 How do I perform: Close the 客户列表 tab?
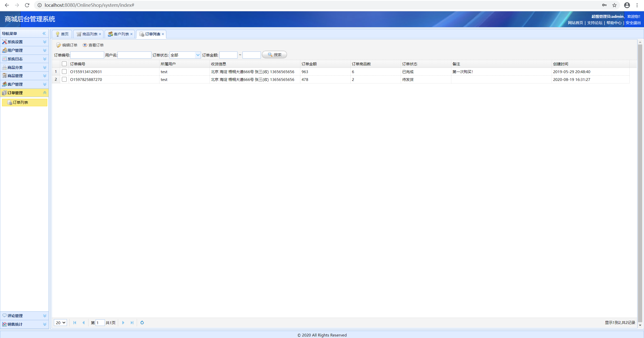131,34
